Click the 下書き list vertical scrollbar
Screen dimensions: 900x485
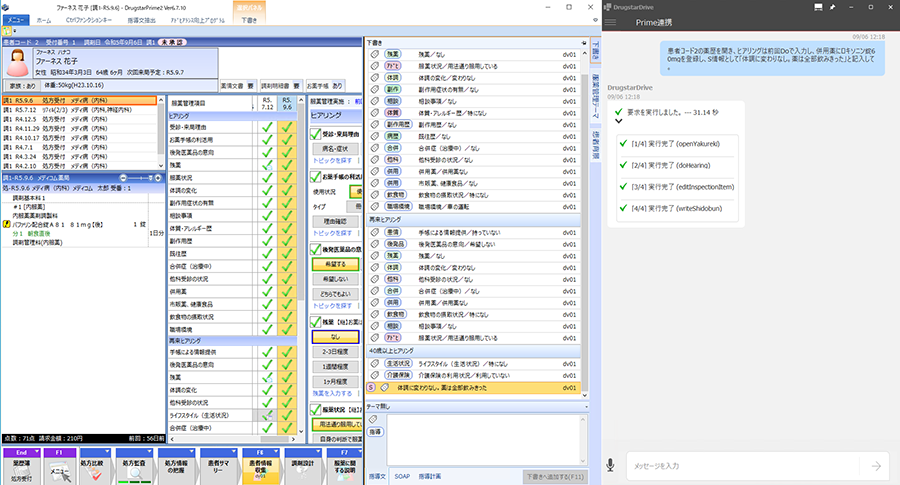pyautogui.click(x=584, y=223)
